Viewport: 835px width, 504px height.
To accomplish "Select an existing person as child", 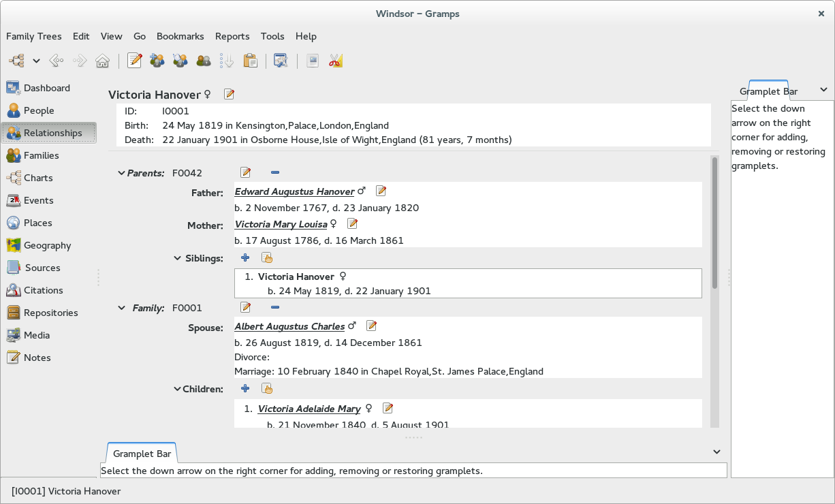I will coord(267,389).
